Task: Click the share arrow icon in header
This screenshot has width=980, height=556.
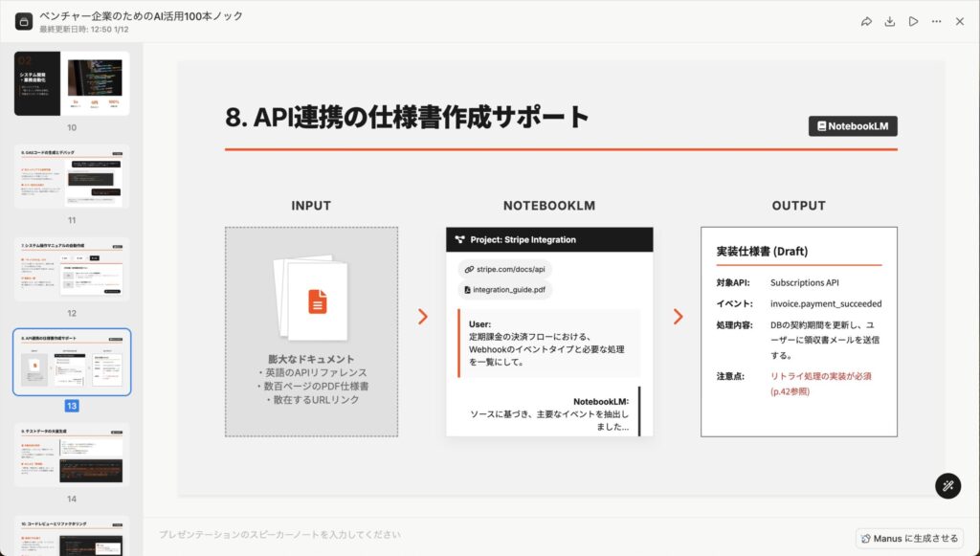Action: (866, 21)
